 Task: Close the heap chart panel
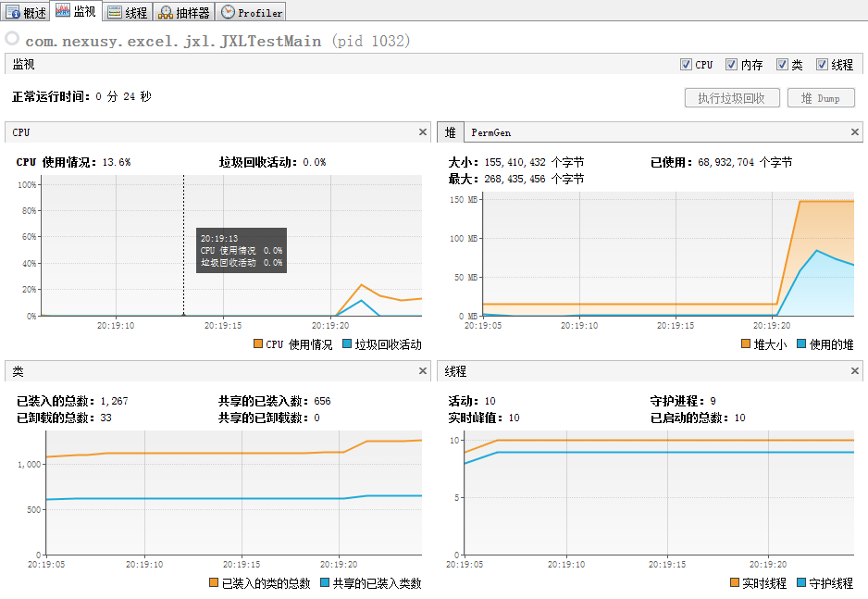coord(855,131)
